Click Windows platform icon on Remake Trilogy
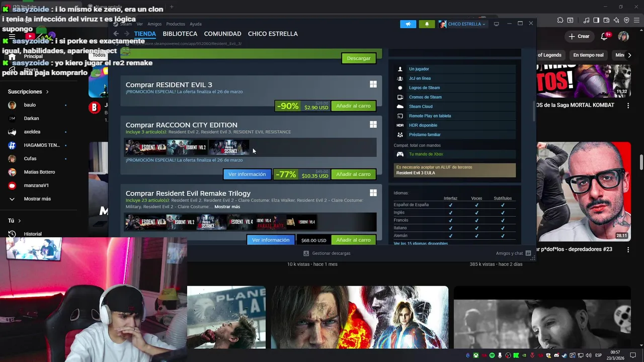644x362 pixels. click(373, 193)
